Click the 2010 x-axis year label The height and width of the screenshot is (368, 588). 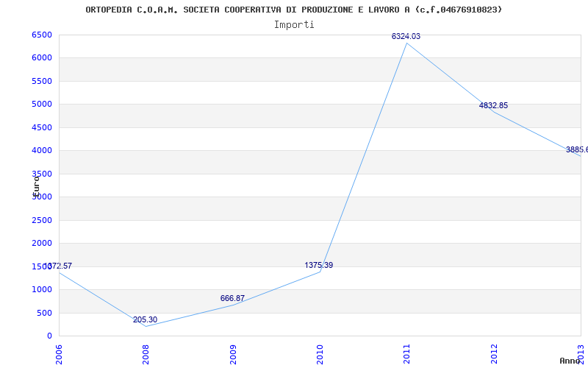(x=320, y=355)
